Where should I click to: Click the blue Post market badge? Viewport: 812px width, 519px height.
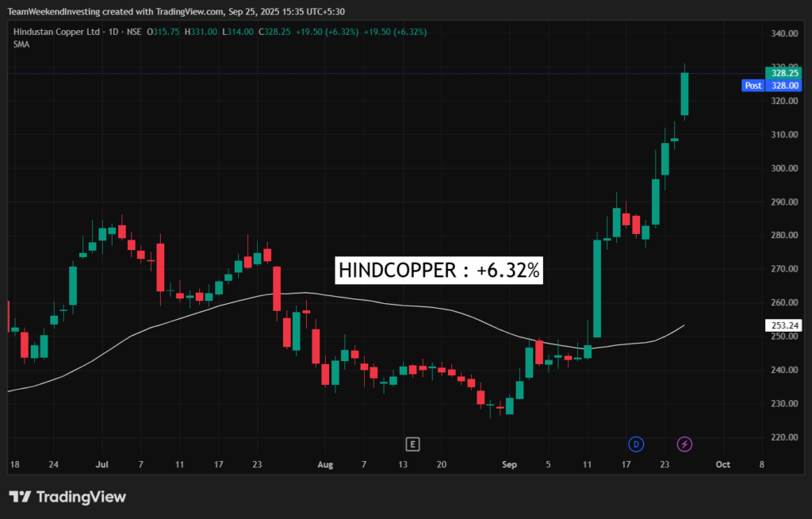(753, 86)
